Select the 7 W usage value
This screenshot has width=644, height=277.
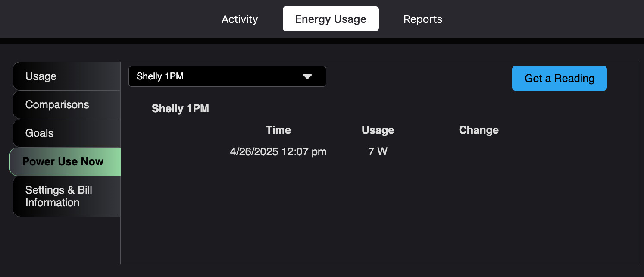point(378,152)
